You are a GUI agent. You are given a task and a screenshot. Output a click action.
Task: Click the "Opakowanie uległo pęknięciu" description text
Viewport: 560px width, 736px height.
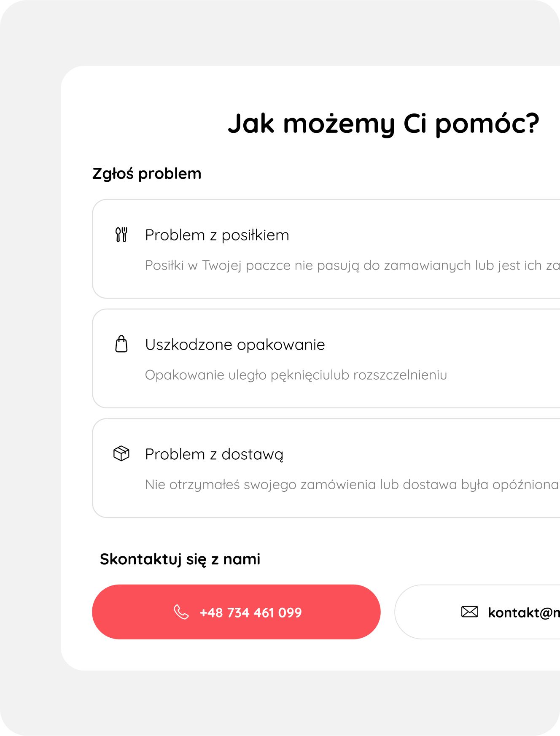pos(296,375)
